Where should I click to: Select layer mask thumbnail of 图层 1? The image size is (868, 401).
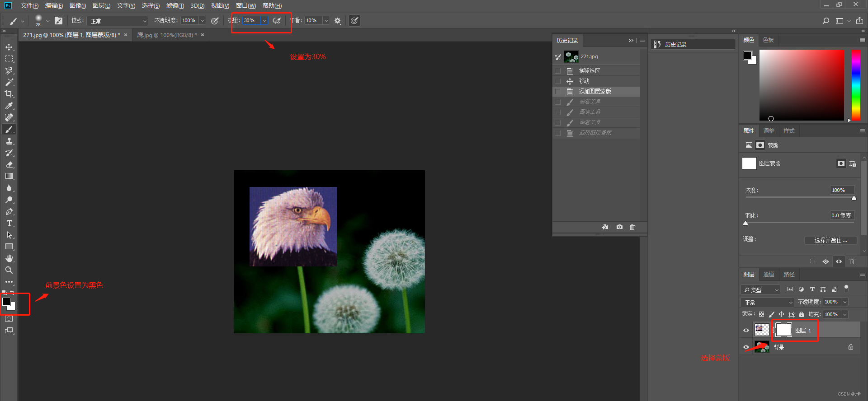click(x=783, y=330)
